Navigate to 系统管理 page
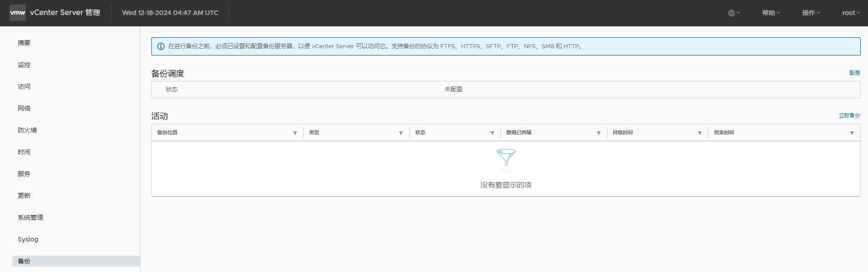Viewport: 868px width, 272px height. click(x=30, y=217)
